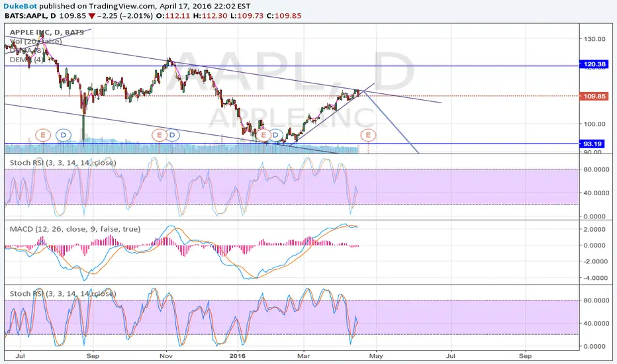
Task: Click the 2016 label on time axis
Action: click(237, 356)
